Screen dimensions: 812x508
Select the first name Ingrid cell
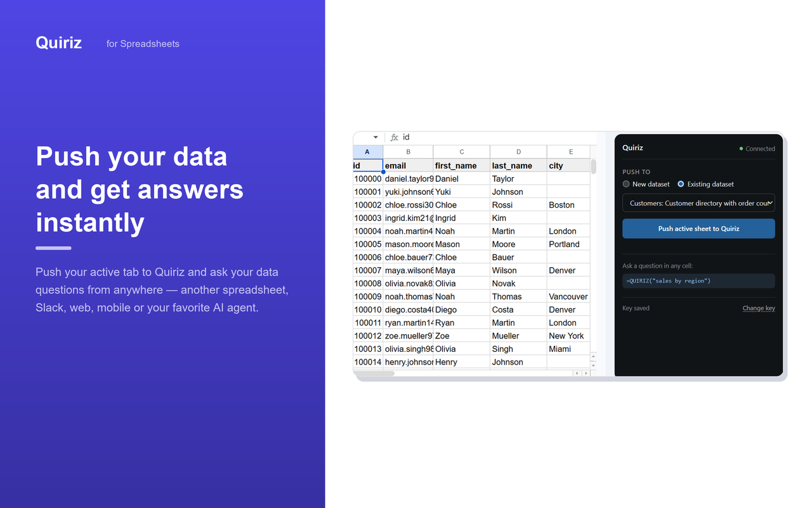(462, 218)
